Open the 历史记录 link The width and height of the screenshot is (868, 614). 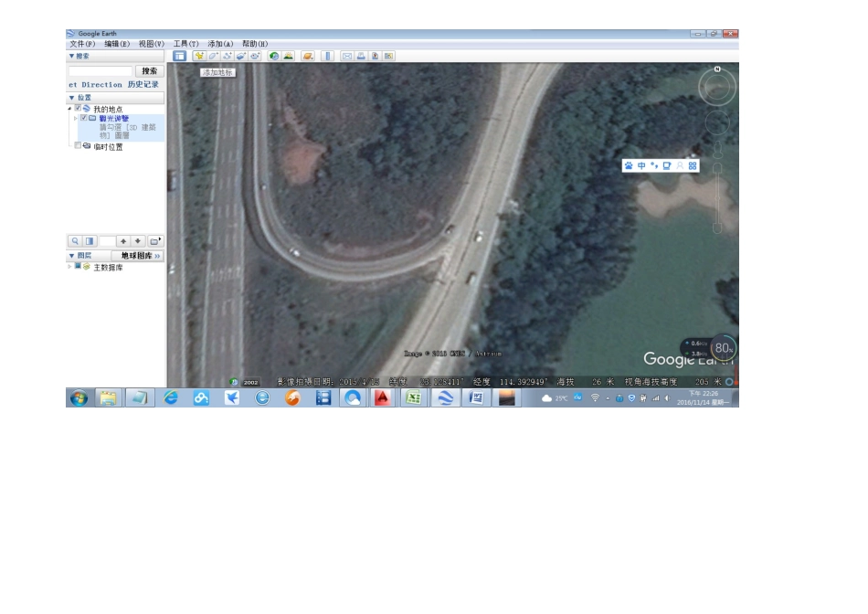coord(143,84)
